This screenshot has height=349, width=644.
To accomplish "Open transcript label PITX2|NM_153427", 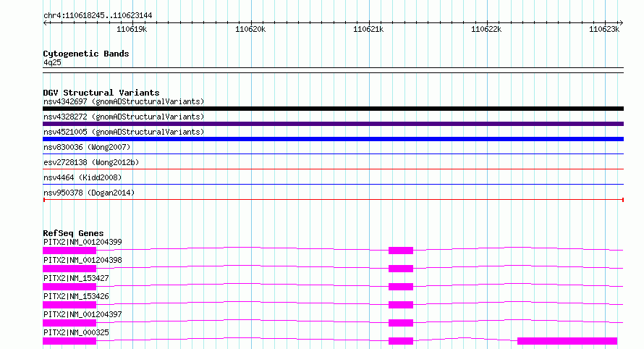I will pyautogui.click(x=76, y=278).
